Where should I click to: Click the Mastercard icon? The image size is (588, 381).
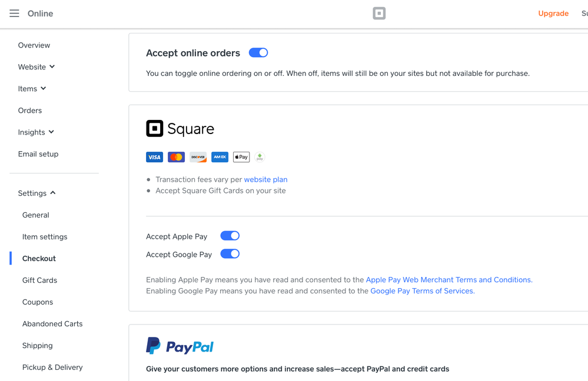click(x=176, y=157)
